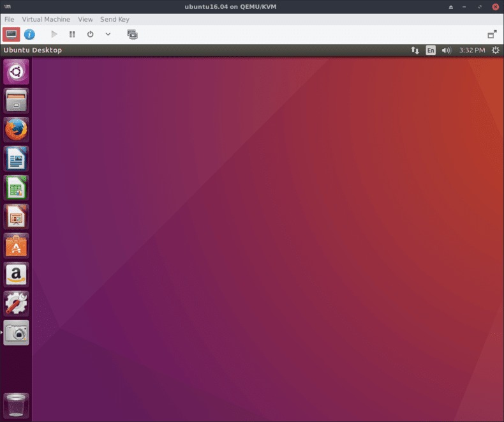Screen dimensions: 504x422
Task: Click the 3:32 PM clock
Action: pyautogui.click(x=472, y=50)
